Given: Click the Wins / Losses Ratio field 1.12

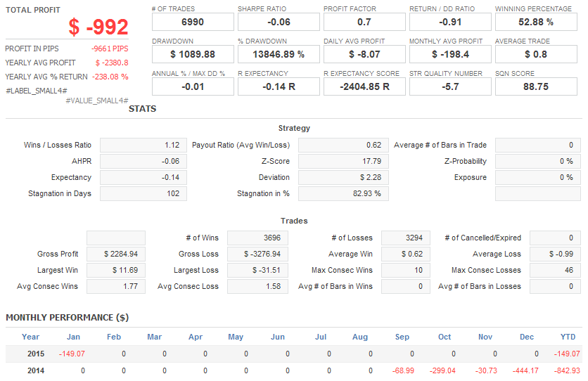Looking at the screenshot, I should (143, 145).
